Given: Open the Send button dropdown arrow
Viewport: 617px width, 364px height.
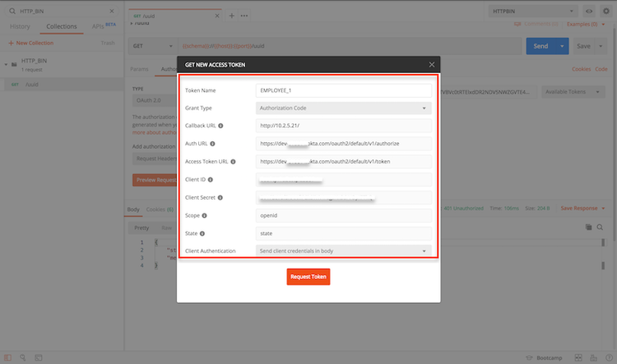Looking at the screenshot, I should [562, 46].
